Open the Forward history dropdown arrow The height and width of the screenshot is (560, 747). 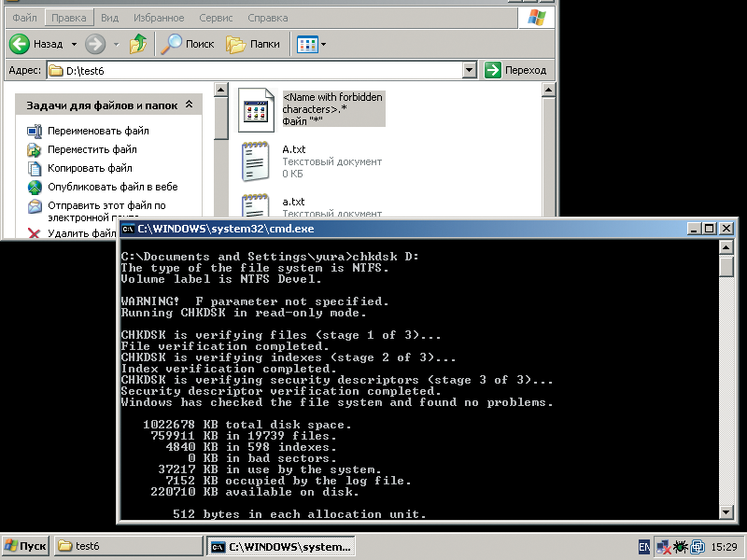116,45
